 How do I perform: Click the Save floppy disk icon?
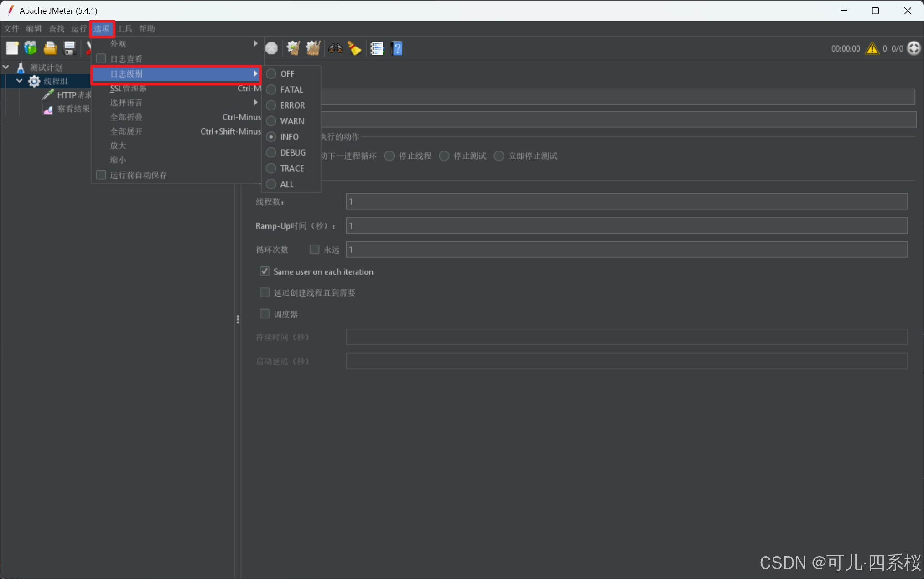(69, 48)
